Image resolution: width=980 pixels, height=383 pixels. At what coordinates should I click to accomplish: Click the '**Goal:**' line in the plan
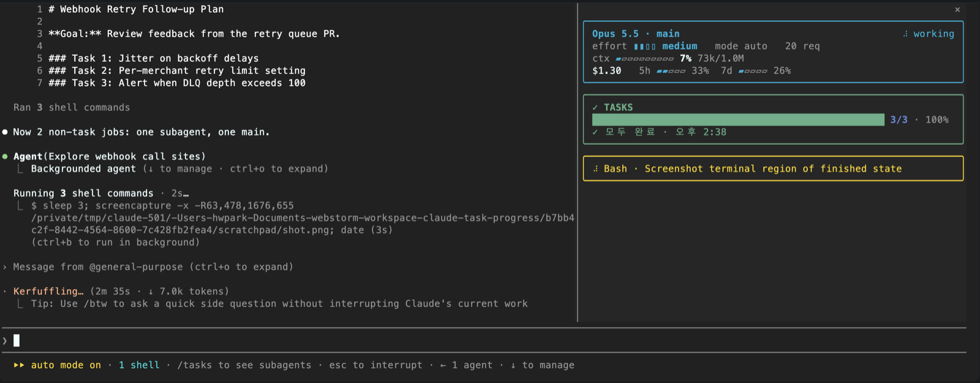coord(194,34)
